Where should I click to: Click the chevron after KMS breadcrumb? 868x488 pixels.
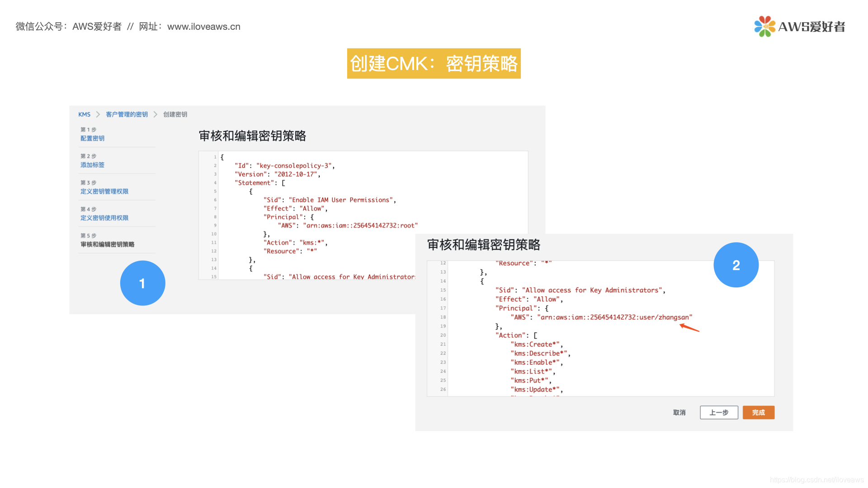click(98, 114)
